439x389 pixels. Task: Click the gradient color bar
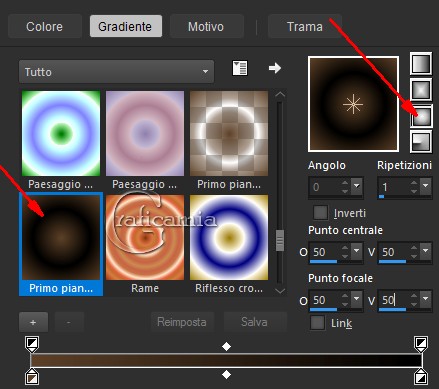tap(226, 360)
